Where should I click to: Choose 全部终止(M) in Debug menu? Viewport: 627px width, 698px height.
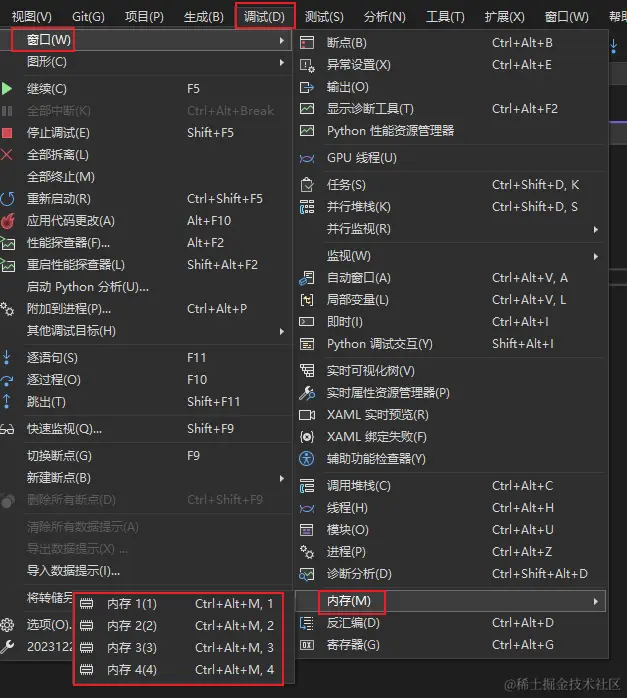pyautogui.click(x=61, y=177)
